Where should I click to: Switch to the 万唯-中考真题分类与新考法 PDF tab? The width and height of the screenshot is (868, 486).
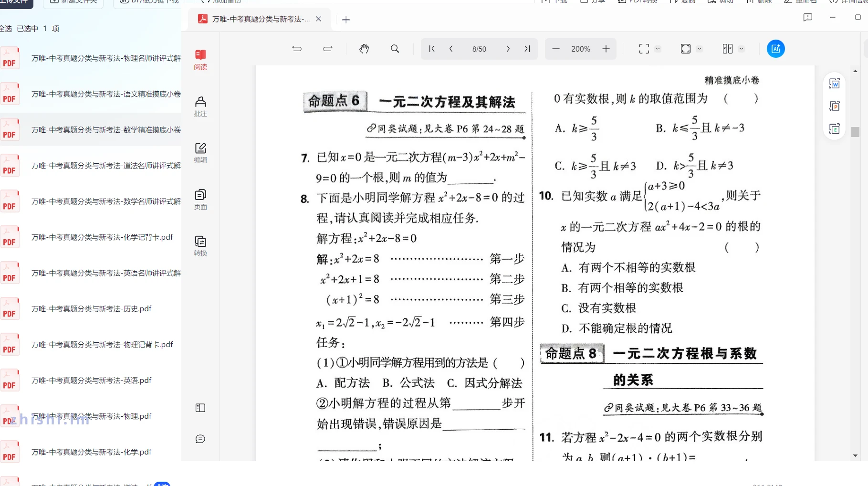click(x=261, y=19)
